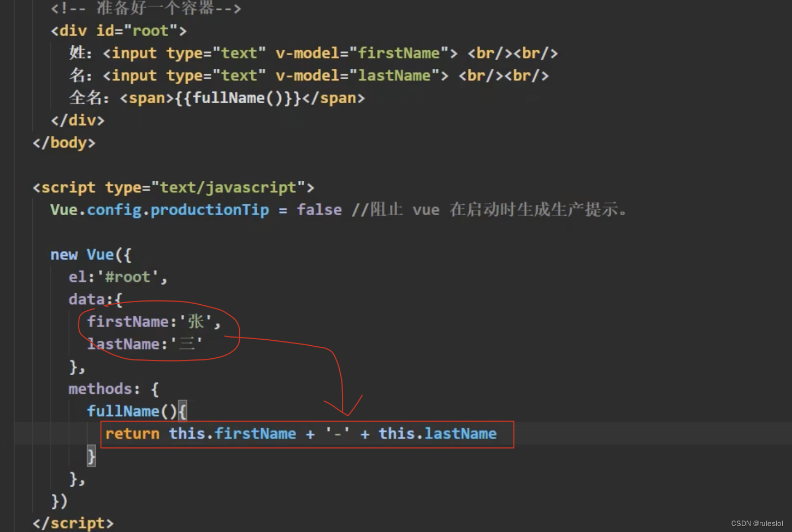This screenshot has width=792, height=532.
Task: Click the firstName:'张' property
Action: click(154, 322)
